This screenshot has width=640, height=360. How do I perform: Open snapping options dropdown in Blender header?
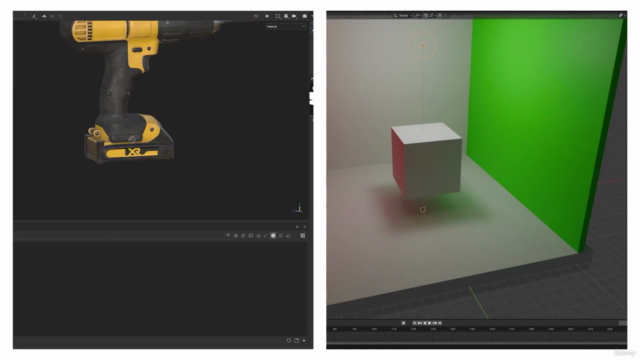pyautogui.click(x=432, y=16)
